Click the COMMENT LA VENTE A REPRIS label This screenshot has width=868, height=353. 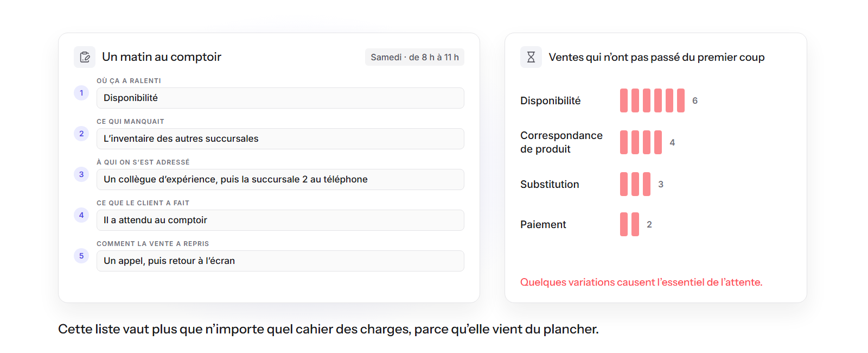[x=152, y=244]
